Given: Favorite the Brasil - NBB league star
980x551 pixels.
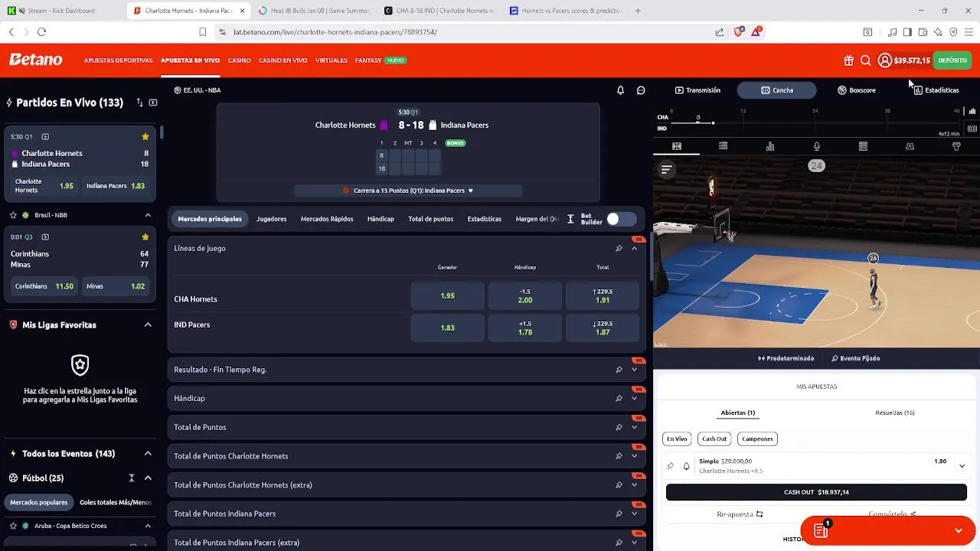Looking at the screenshot, I should pyautogui.click(x=13, y=215).
